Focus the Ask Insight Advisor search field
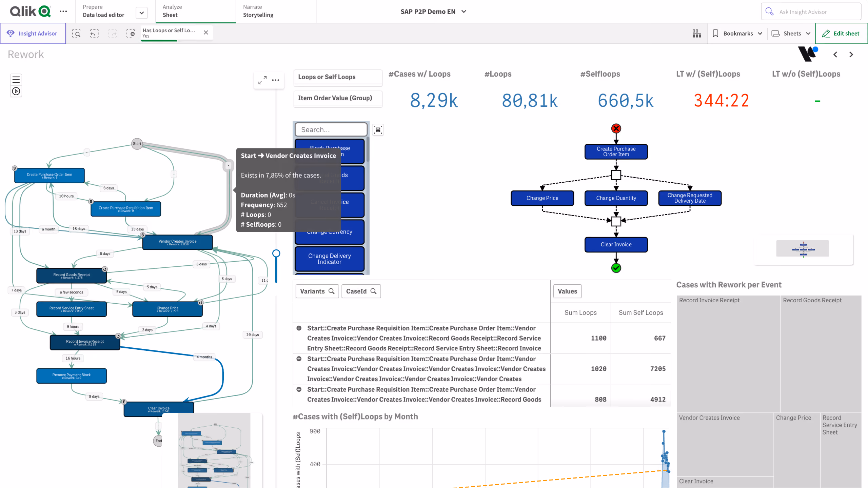Image resolution: width=868 pixels, height=488 pixels. pos(811,12)
